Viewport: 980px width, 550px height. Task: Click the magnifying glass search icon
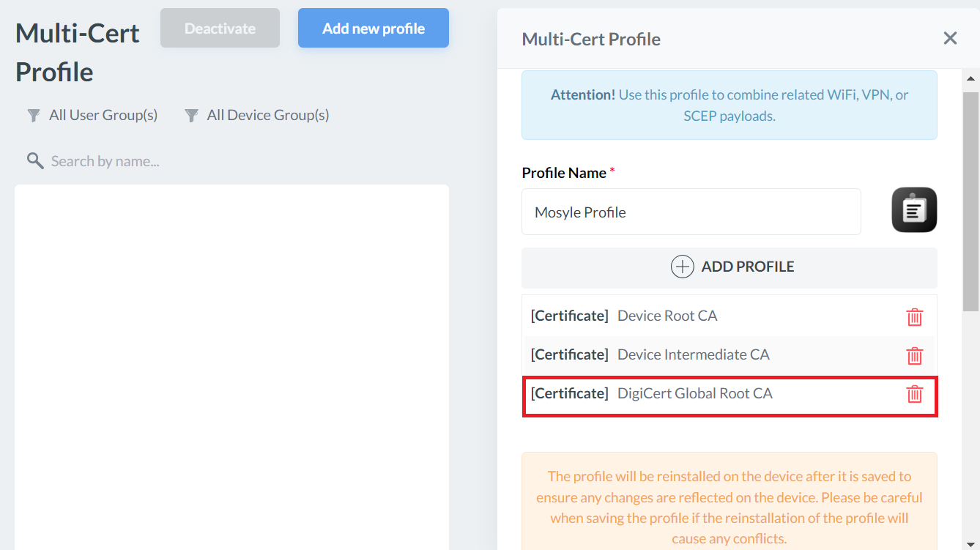pos(34,161)
